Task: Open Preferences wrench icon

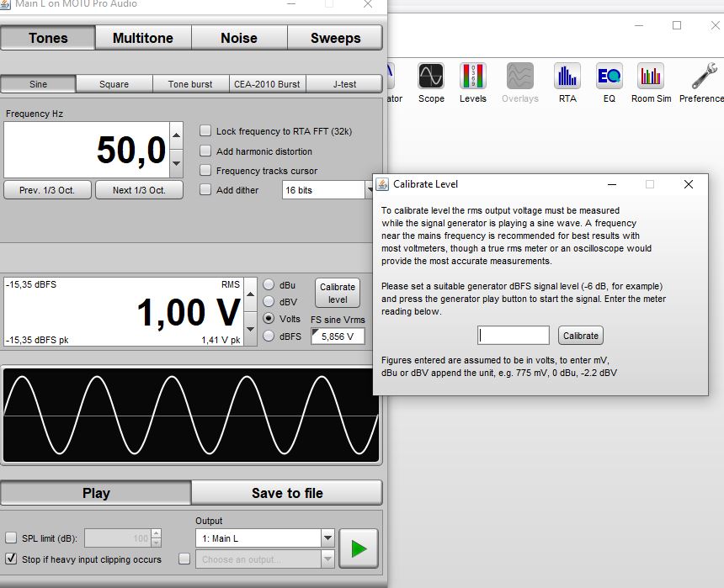Action: pyautogui.click(x=703, y=77)
